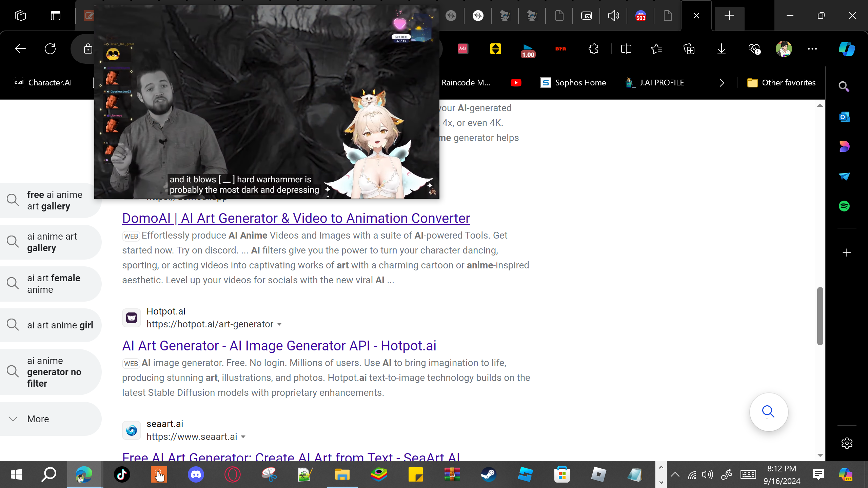
Task: Open the sidebar Search icon
Action: (x=844, y=87)
